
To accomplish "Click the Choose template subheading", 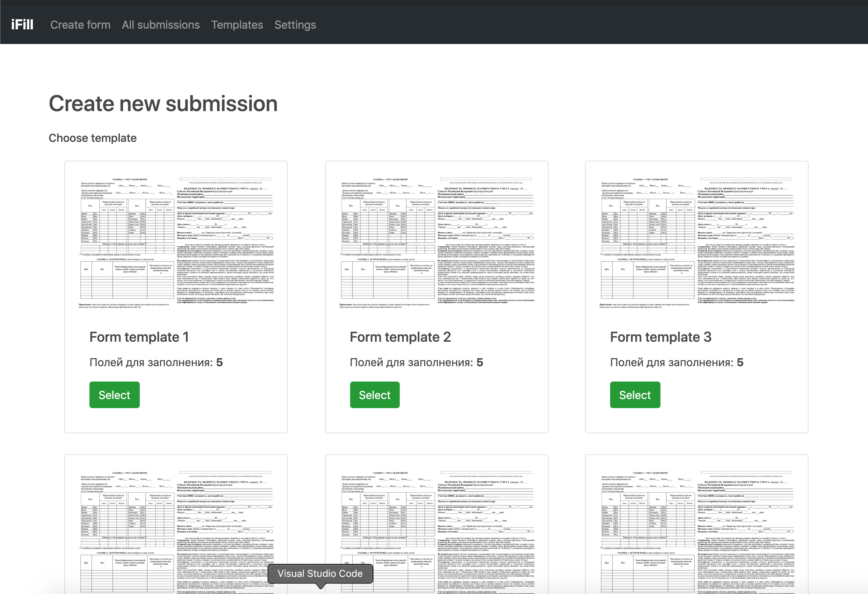I will click(x=93, y=138).
